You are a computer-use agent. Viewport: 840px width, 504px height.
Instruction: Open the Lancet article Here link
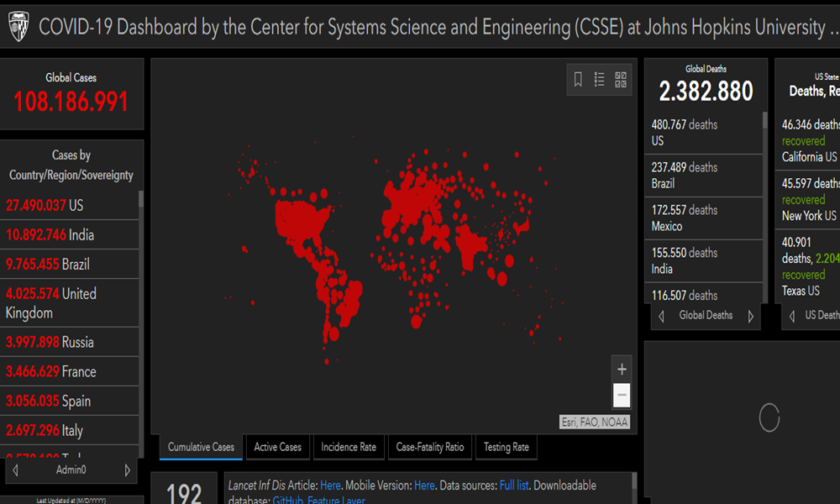330,486
